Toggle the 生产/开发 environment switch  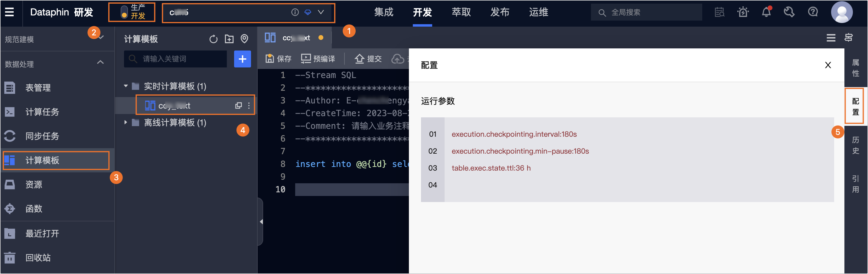(x=124, y=12)
